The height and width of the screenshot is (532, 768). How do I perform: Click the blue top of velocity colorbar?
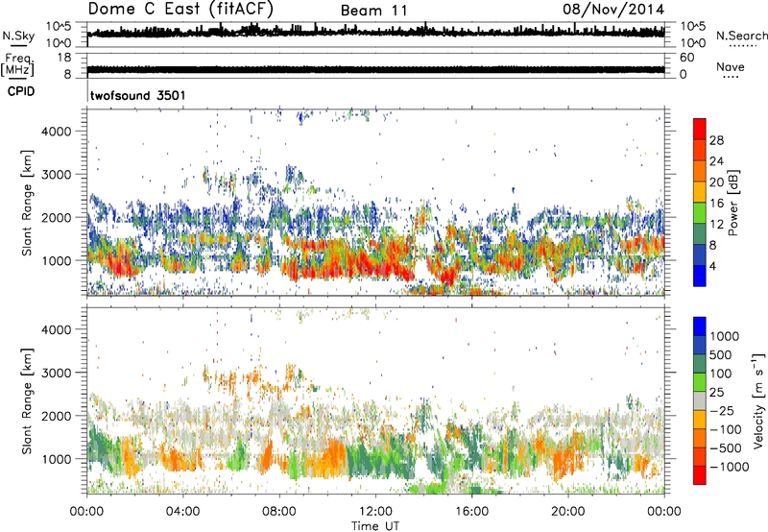[x=700, y=326]
